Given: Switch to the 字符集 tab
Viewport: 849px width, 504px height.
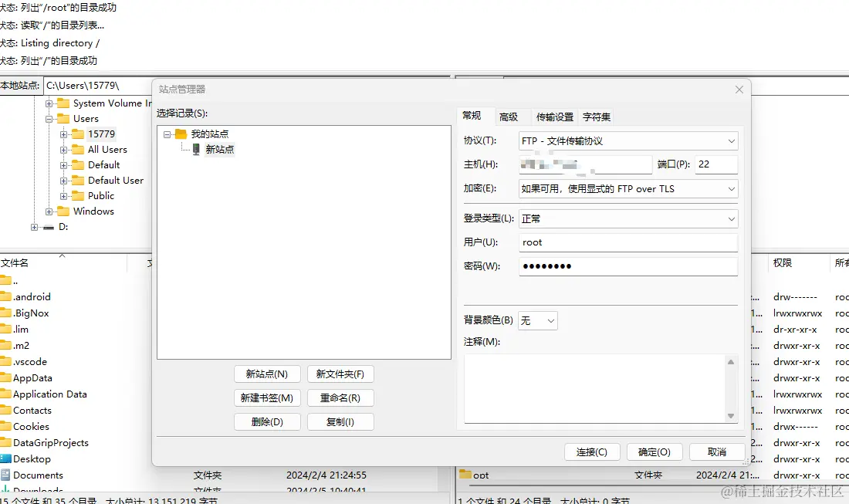Looking at the screenshot, I should pyautogui.click(x=597, y=117).
